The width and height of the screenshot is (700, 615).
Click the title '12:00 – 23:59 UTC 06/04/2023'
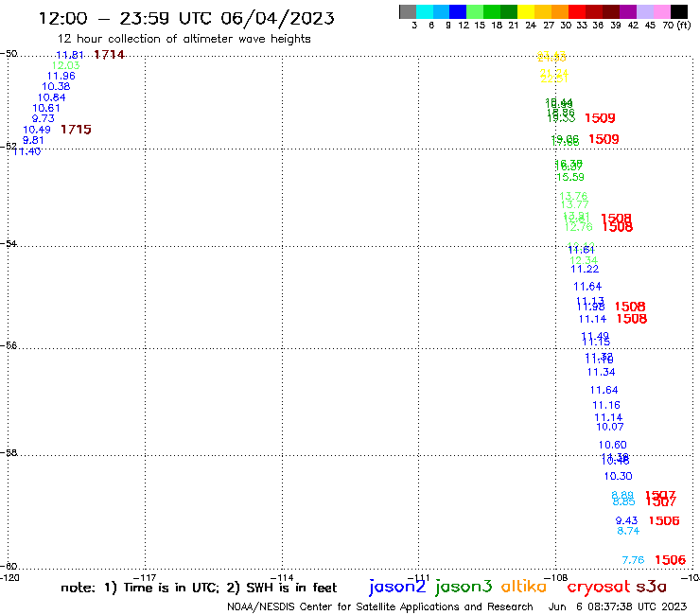[186, 18]
